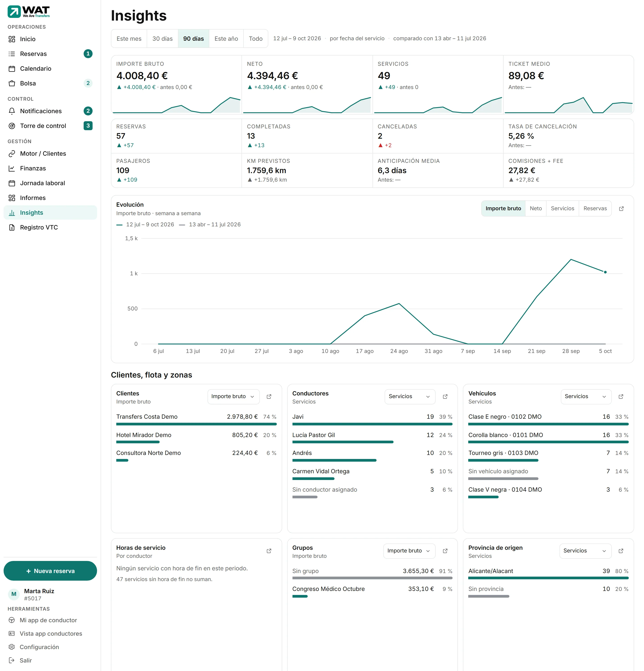Click the Mi app de conductor steering-wheel icon
Image resolution: width=644 pixels, height=671 pixels.
point(12,620)
